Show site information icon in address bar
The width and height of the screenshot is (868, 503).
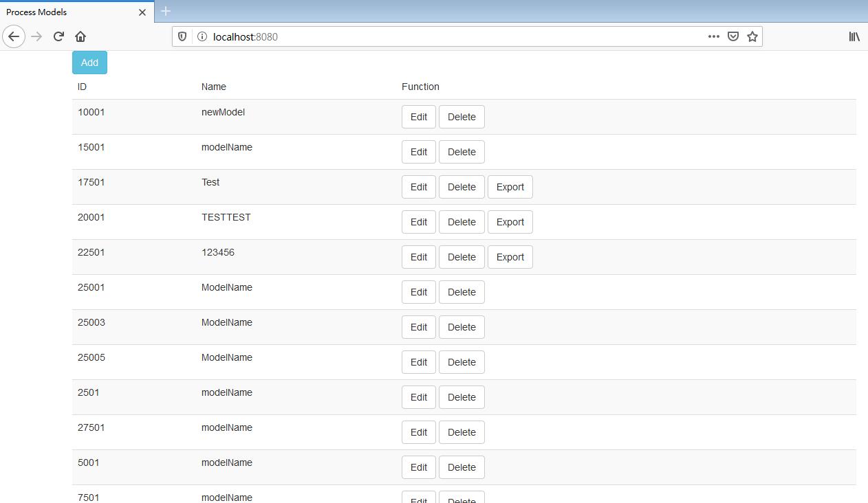202,36
